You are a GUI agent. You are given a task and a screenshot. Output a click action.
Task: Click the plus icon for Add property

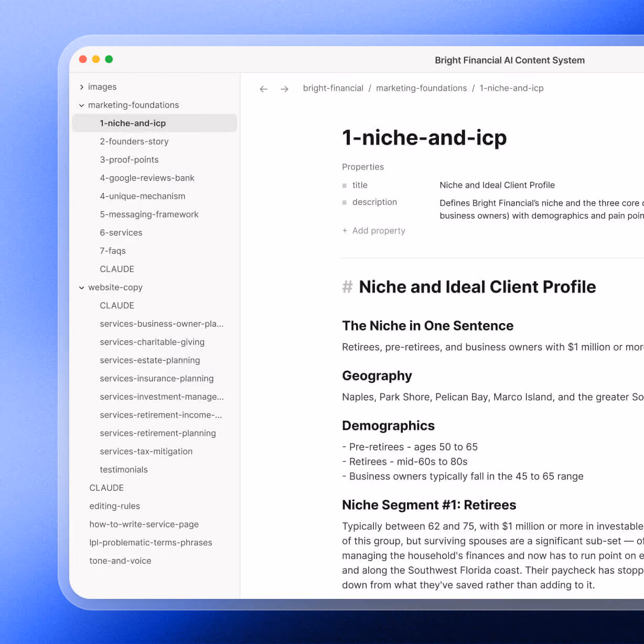pyautogui.click(x=345, y=231)
